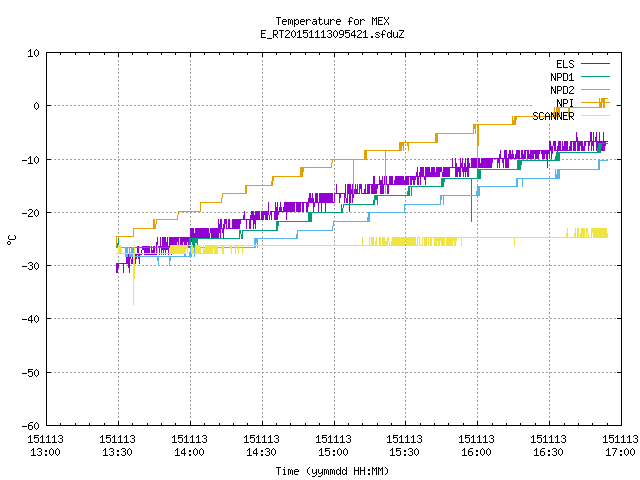Click the 'Time (yymmdd HH:MM)' axis title
640x480 pixels.
[332, 471]
